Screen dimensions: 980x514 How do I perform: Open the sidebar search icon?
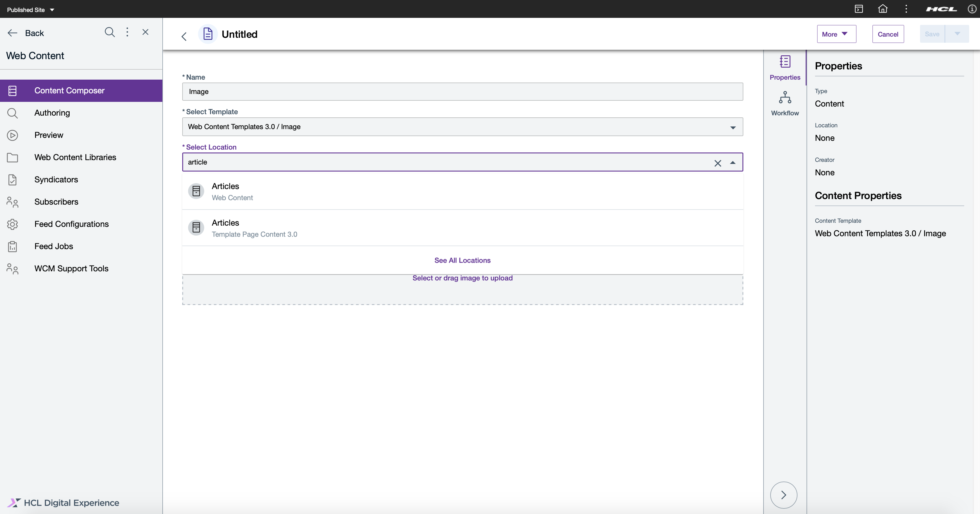(x=110, y=32)
